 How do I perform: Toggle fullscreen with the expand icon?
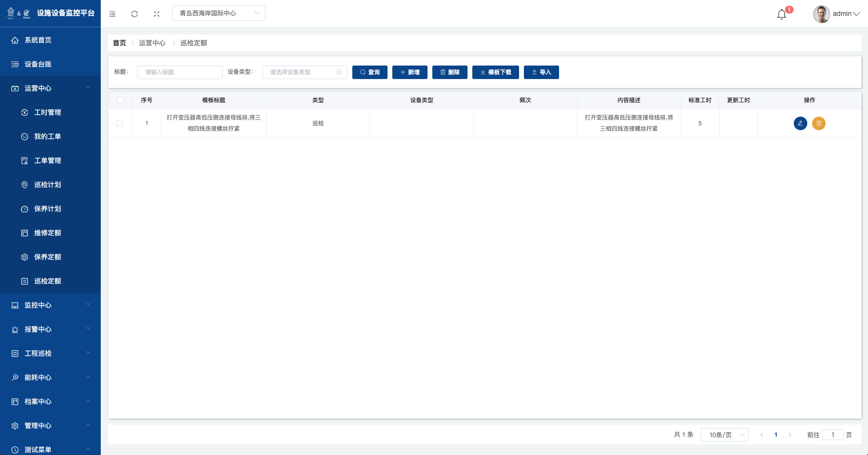tap(157, 14)
